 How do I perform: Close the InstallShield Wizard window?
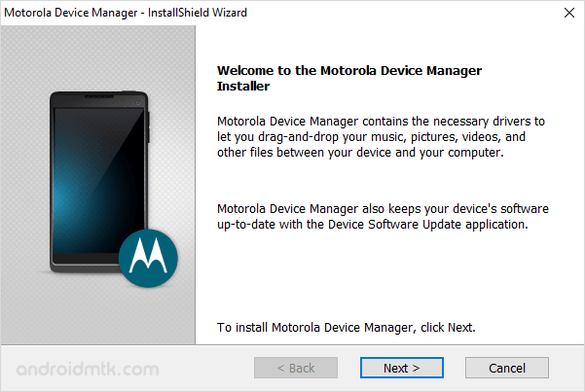[569, 13]
